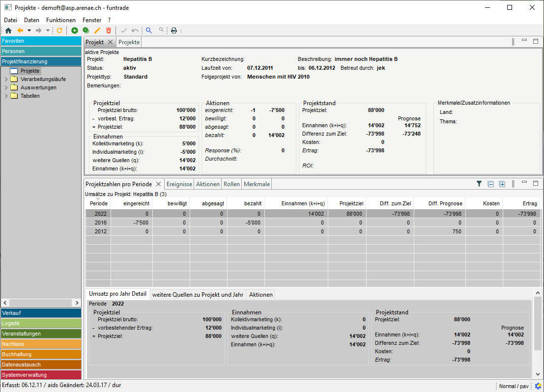Open the filter funnel in Projektzahlen panel
The height and width of the screenshot is (392, 544).
click(479, 184)
